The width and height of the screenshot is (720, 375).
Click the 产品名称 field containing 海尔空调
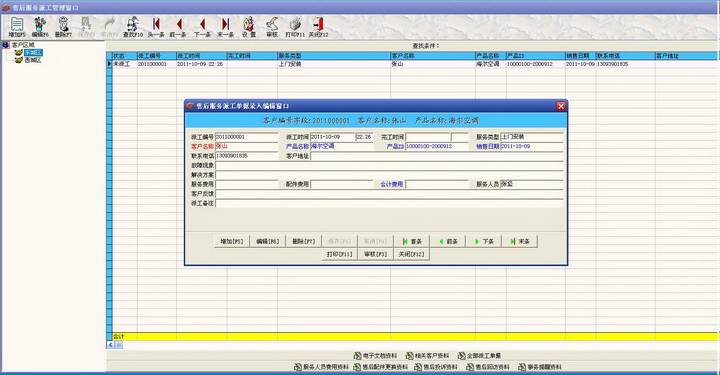(342, 146)
